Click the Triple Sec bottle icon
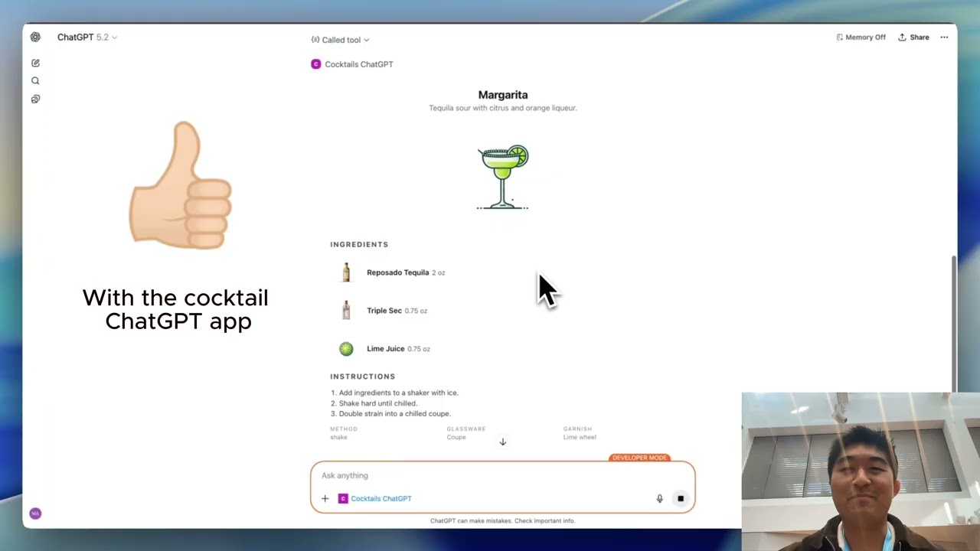Image resolution: width=980 pixels, height=551 pixels. click(x=346, y=310)
